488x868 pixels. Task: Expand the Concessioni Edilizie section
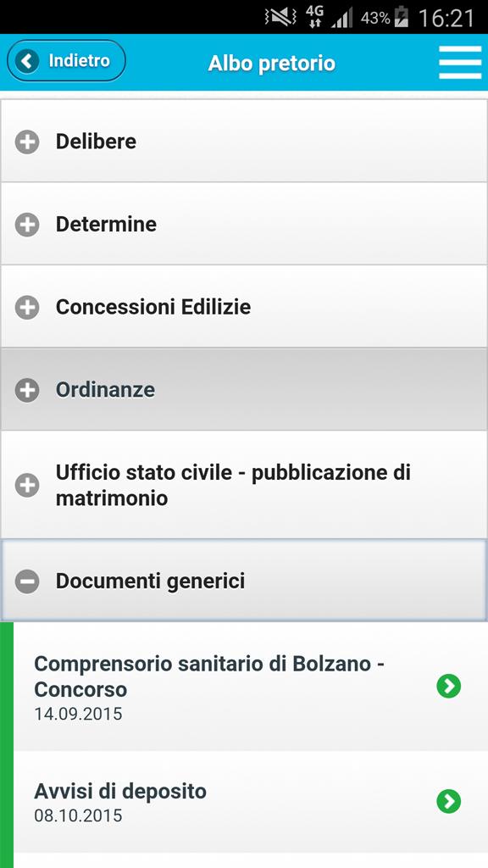(244, 306)
